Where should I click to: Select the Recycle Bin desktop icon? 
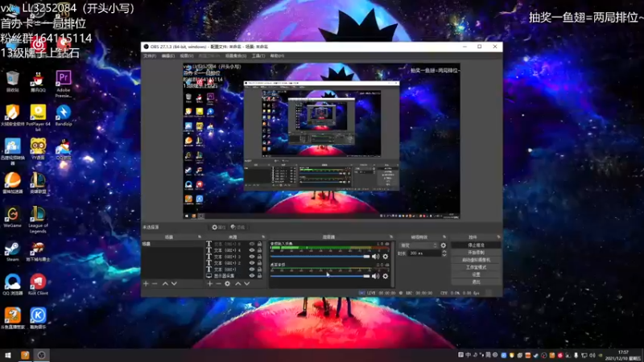coord(13,81)
